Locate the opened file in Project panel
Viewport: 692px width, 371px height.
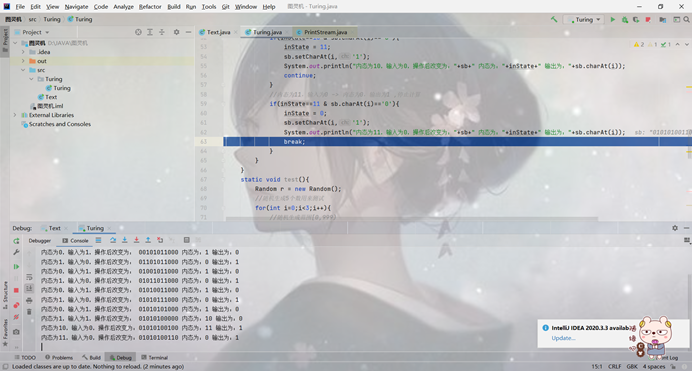click(138, 32)
